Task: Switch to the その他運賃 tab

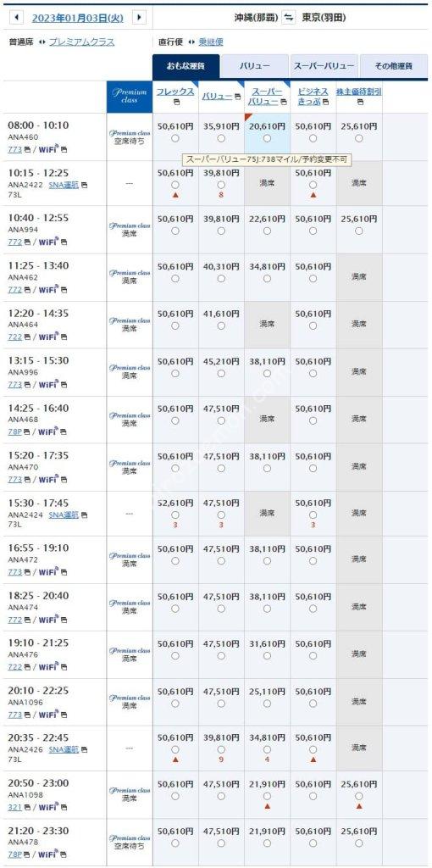Action: [x=394, y=66]
